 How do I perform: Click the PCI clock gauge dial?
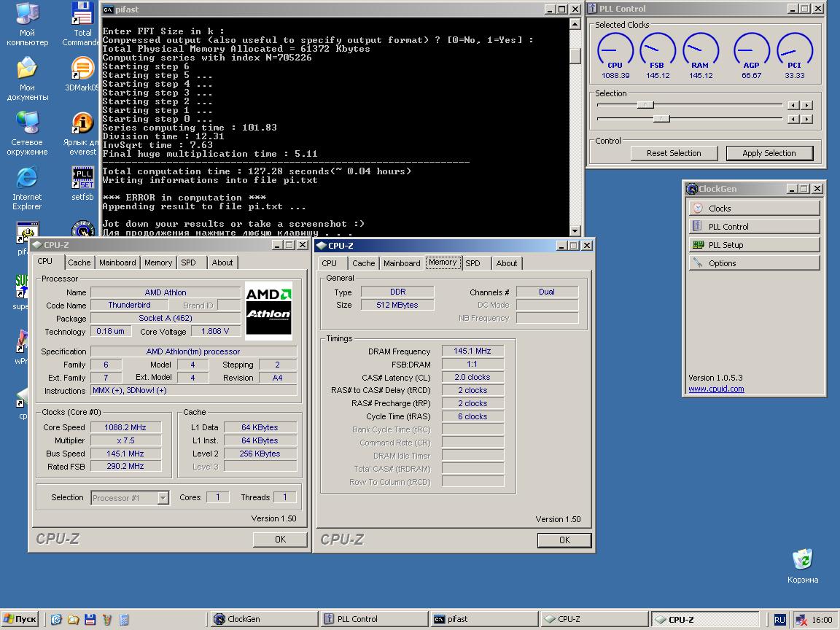pyautogui.click(x=795, y=51)
